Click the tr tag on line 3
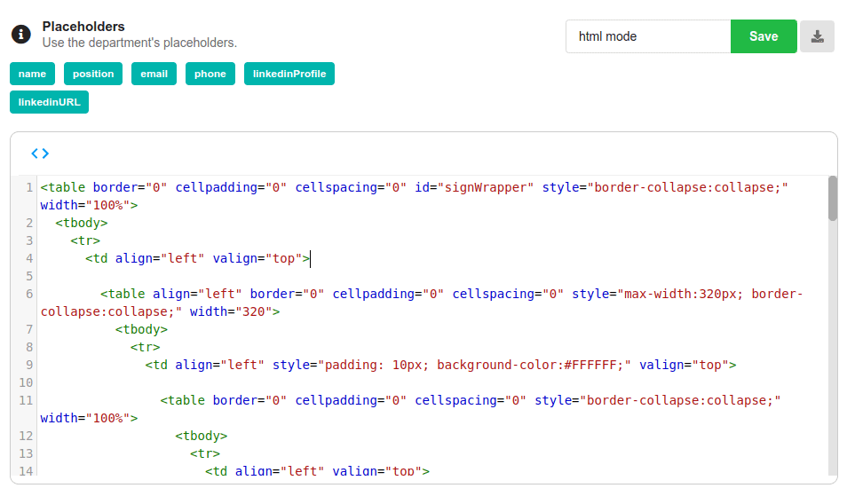 point(85,240)
